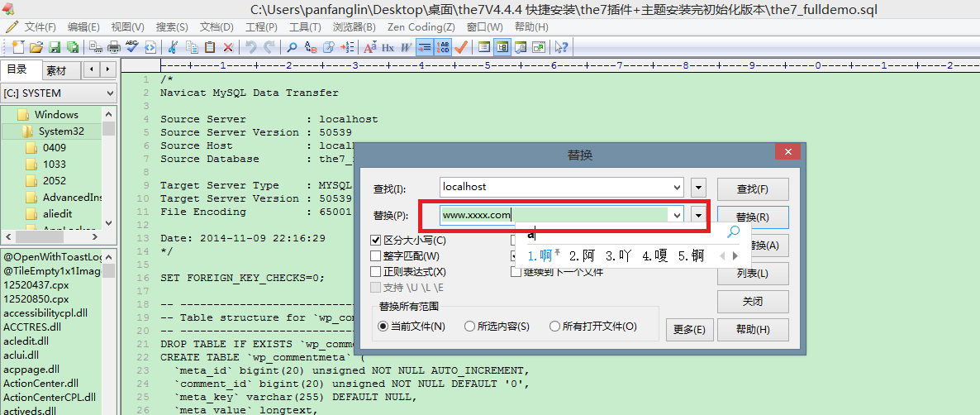Click the Print toolbar icon

click(112, 47)
